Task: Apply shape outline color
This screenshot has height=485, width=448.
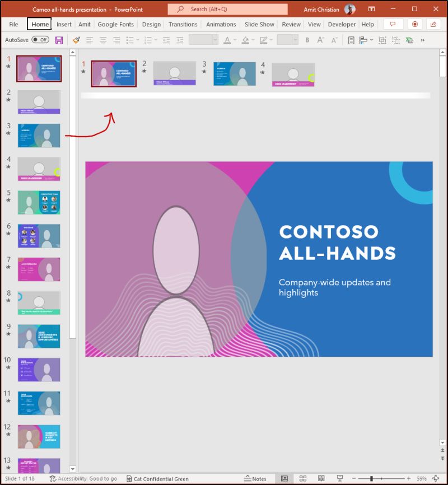Action: click(x=263, y=40)
